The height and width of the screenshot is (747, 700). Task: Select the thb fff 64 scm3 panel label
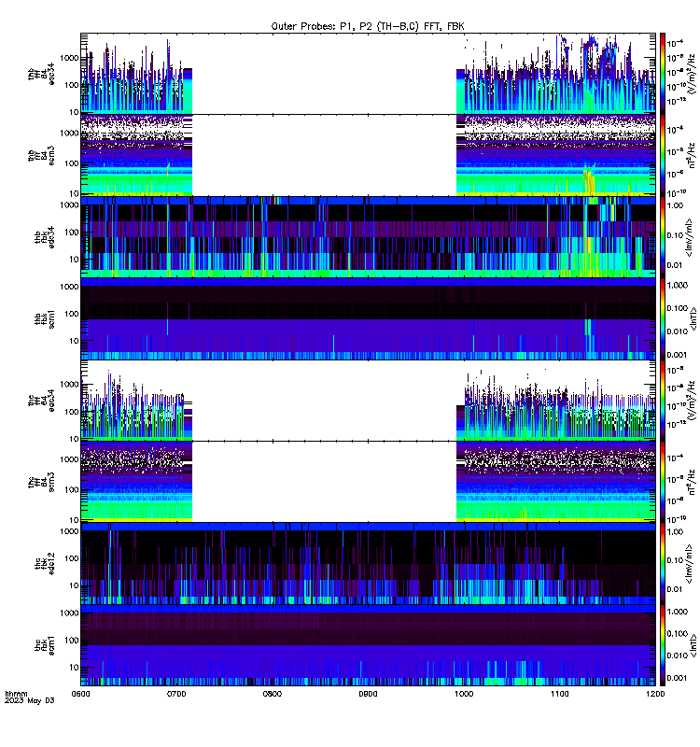41,155
